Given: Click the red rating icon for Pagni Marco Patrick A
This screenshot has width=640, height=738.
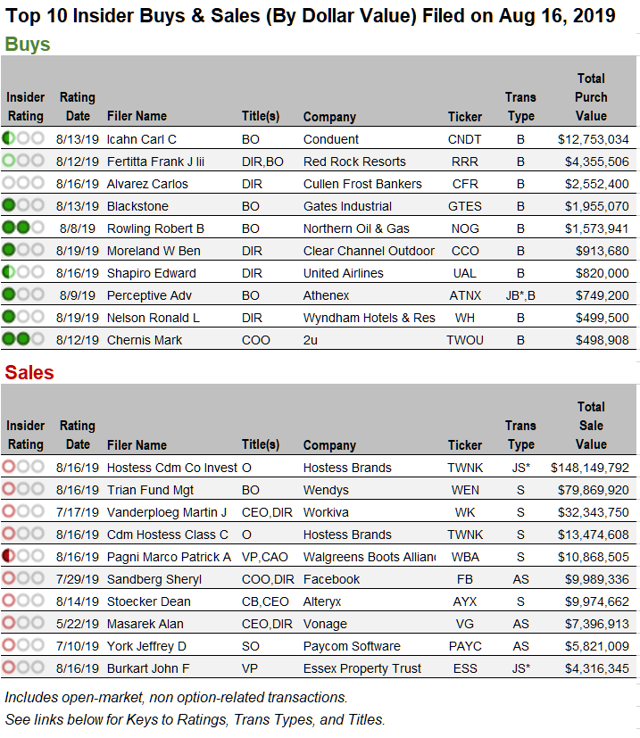Looking at the screenshot, I should pyautogui.click(x=23, y=556).
